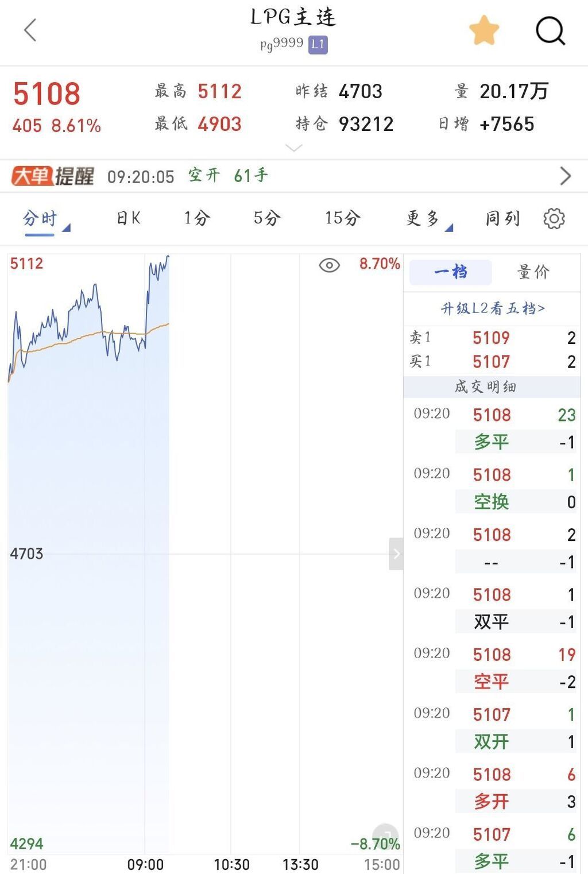Collapse side panel with arrow handle
The height and width of the screenshot is (874, 588).
pyautogui.click(x=396, y=554)
